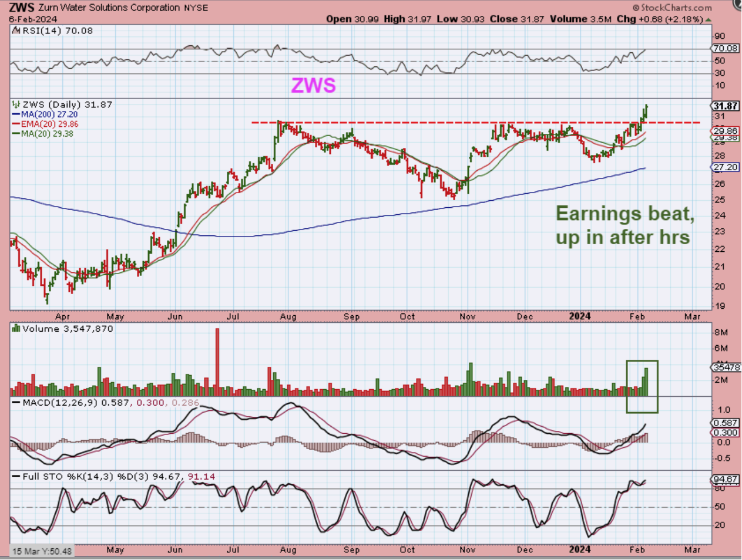Click the EMA(20) 29.86 legend entry

click(x=45, y=124)
